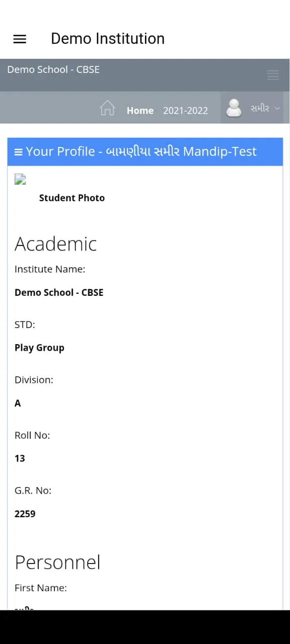290x644 pixels.
Task: Open the faded menu icon beside Demo School - CBSE
Action: click(x=273, y=75)
